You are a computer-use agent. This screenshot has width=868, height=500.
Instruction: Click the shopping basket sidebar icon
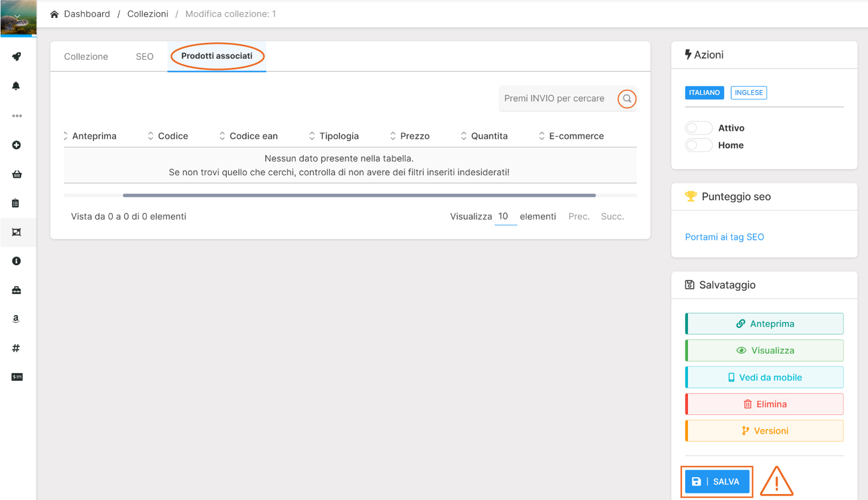click(x=17, y=174)
